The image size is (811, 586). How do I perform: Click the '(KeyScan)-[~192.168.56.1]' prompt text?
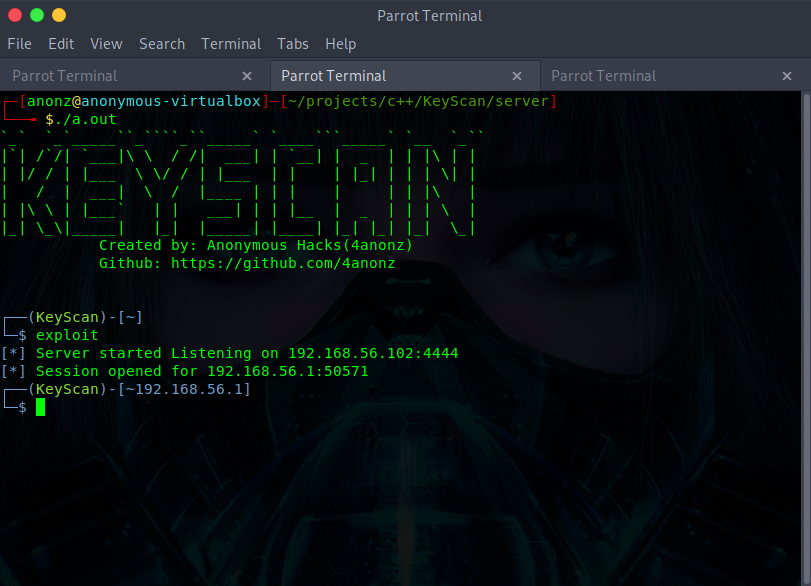coord(140,389)
